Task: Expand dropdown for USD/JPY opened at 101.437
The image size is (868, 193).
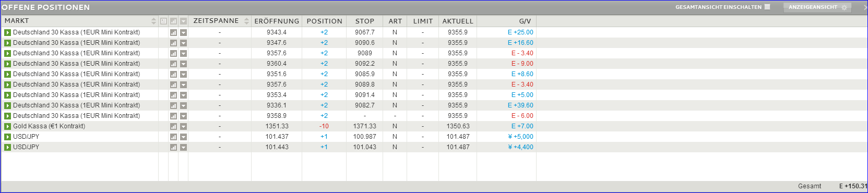Action: (183, 137)
